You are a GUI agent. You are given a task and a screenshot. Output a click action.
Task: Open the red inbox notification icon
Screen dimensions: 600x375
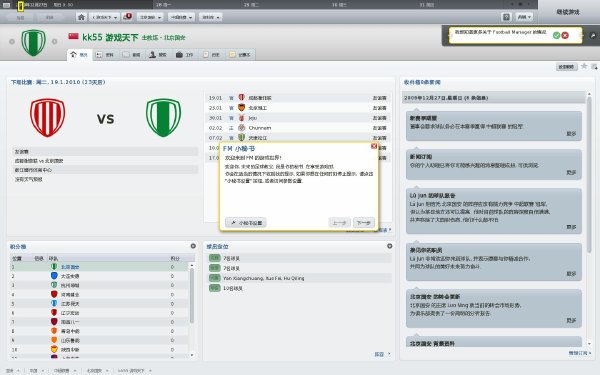click(127, 17)
